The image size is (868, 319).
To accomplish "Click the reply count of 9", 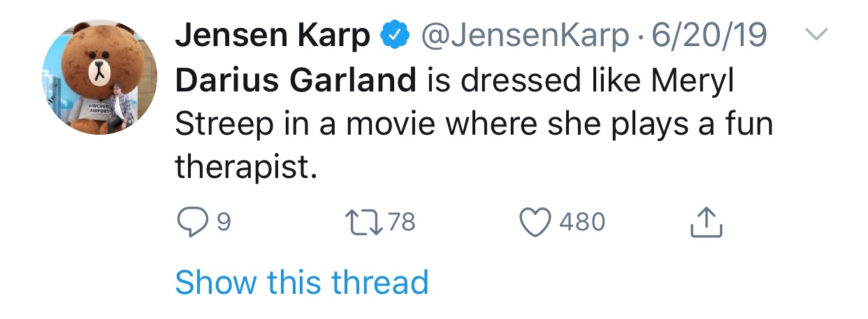I will click(x=223, y=223).
